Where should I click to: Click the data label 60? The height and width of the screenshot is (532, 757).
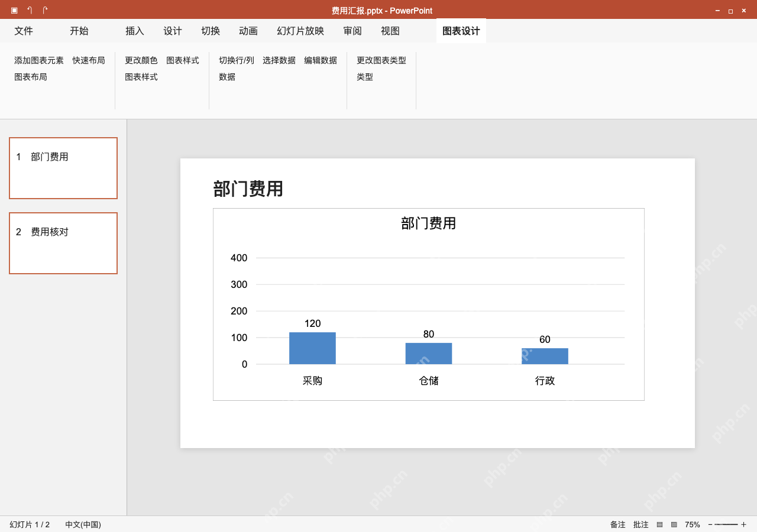[x=545, y=339]
